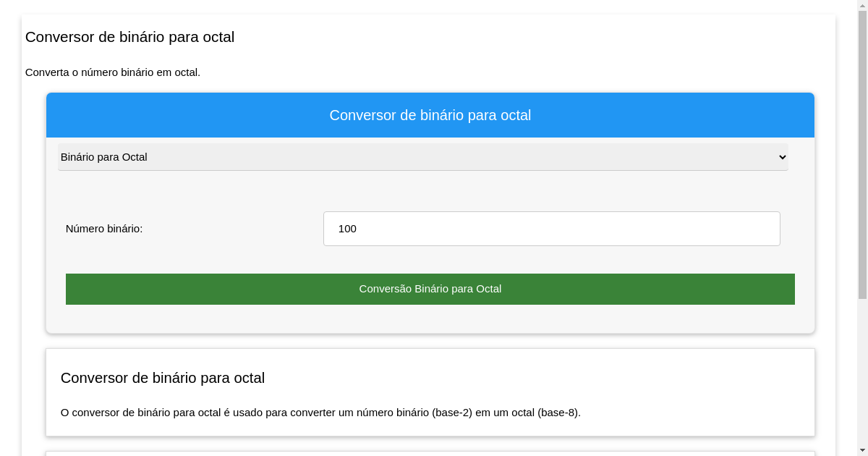868x456 pixels.
Task: Click the page title "Conversor de binário para octal"
Action: (x=129, y=37)
